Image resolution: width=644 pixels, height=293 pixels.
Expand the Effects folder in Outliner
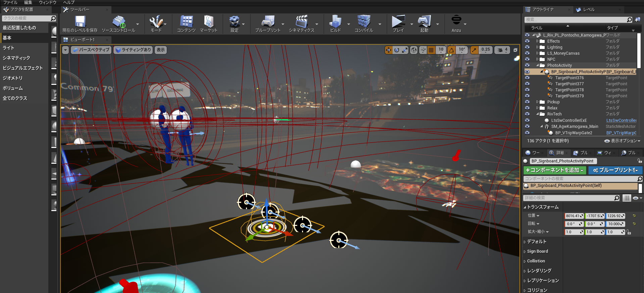(537, 41)
